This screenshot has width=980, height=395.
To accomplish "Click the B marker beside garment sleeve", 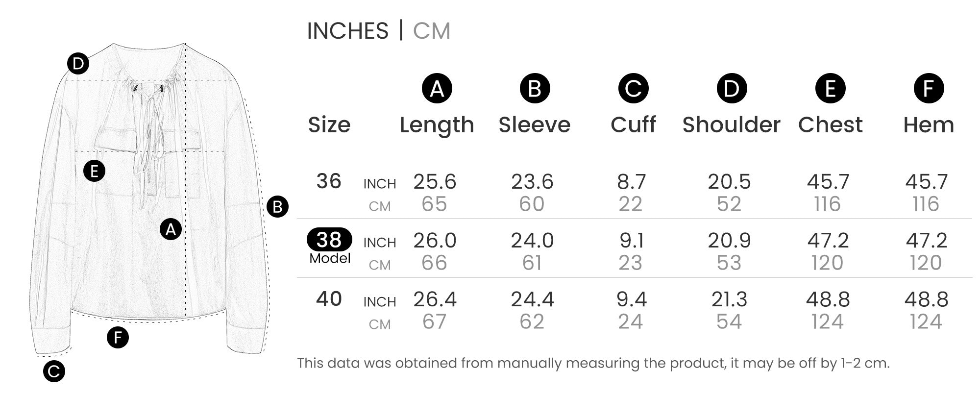I will click(277, 207).
